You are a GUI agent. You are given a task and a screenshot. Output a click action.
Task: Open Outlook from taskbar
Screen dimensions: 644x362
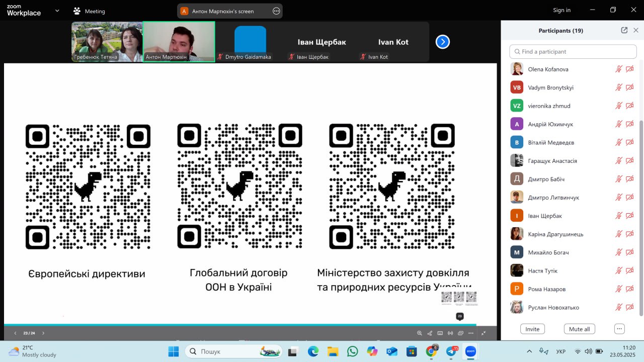click(392, 351)
